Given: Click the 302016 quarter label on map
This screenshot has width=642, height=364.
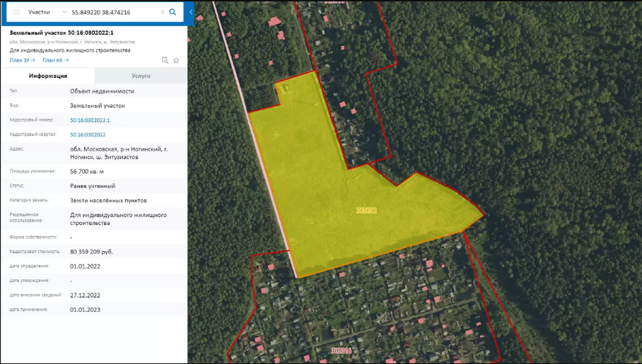Looking at the screenshot, I should [x=341, y=351].
